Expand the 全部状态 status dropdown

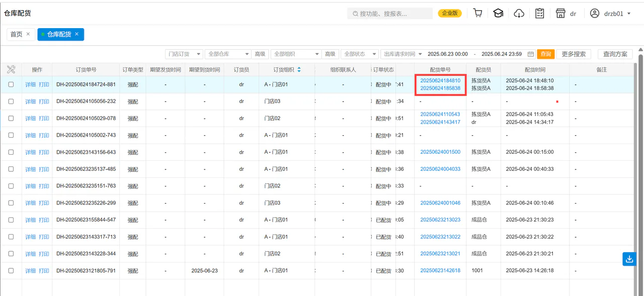(x=360, y=54)
